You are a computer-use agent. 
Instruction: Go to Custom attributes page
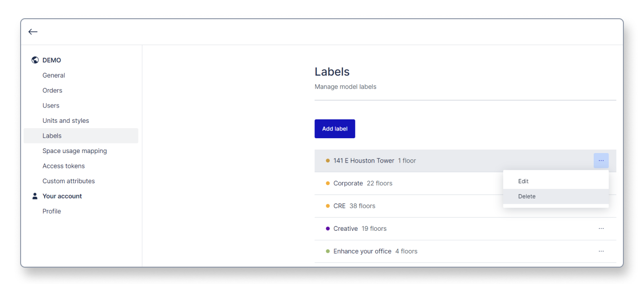pos(69,181)
